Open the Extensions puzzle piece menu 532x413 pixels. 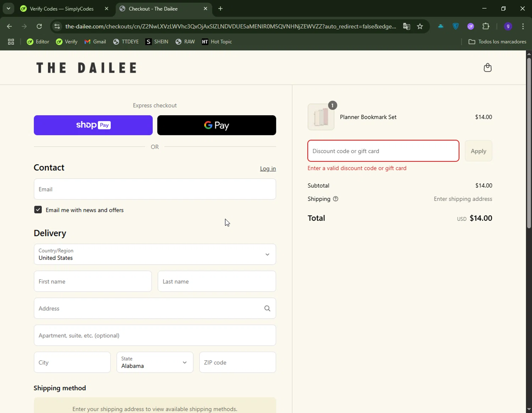tap(486, 26)
